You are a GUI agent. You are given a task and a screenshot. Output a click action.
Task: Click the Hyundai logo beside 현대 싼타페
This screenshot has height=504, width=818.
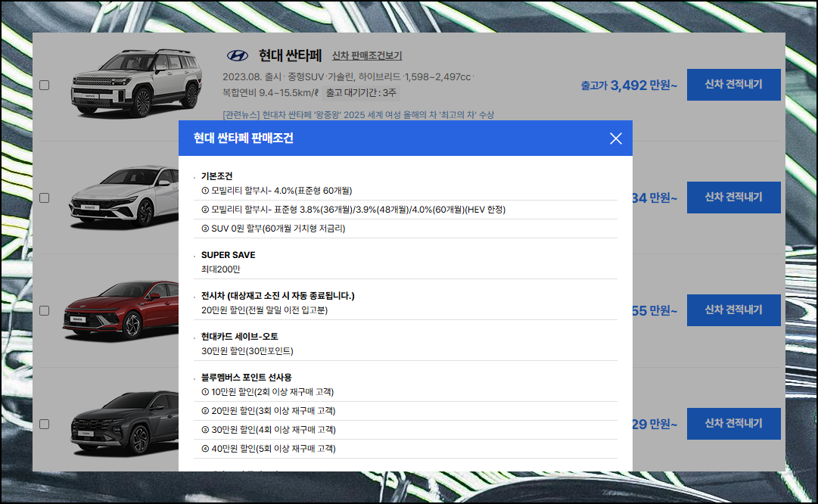click(238, 55)
